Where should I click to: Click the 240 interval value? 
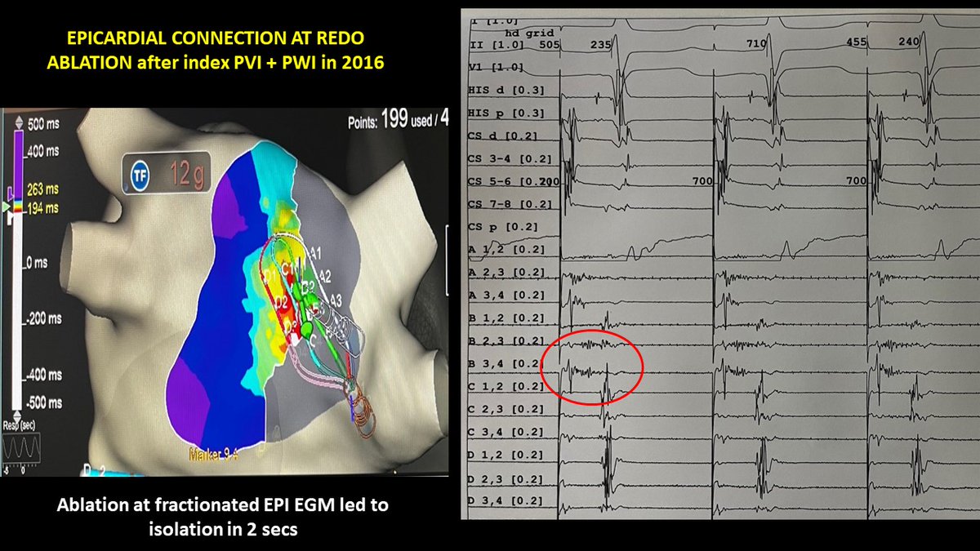[908, 42]
